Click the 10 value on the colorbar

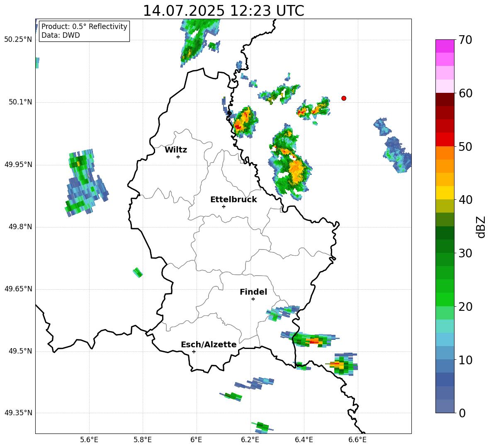point(465,360)
